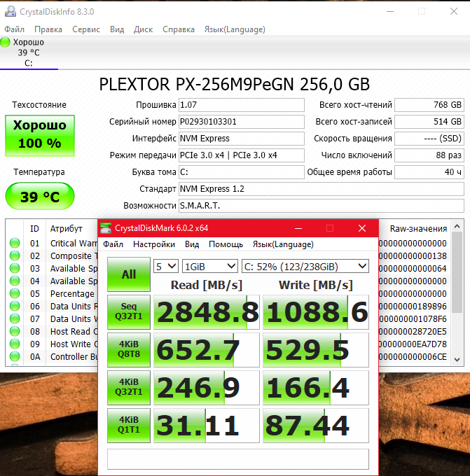Image resolution: width=470 pixels, height=476 pixels.
Task: Click the SMART list vertical scrollbar thumb
Action: coord(457,272)
